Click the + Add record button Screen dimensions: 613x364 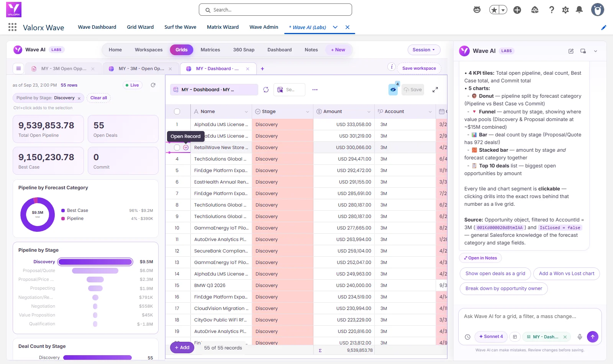(x=182, y=348)
